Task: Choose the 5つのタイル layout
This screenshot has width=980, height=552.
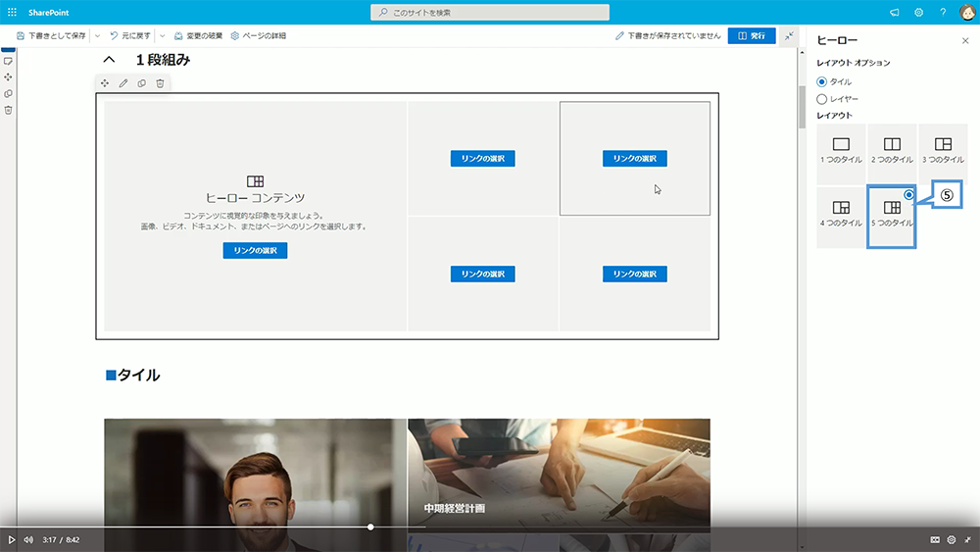Action: coord(892,217)
